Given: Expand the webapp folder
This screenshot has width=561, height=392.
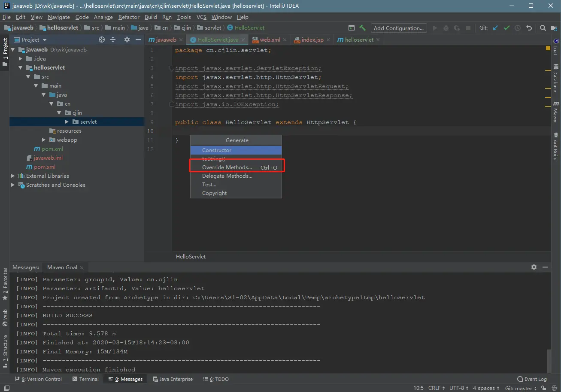Looking at the screenshot, I should [44, 140].
